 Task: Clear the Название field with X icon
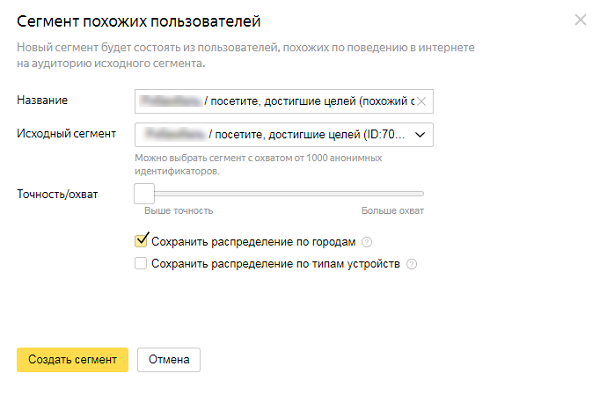coord(422,101)
